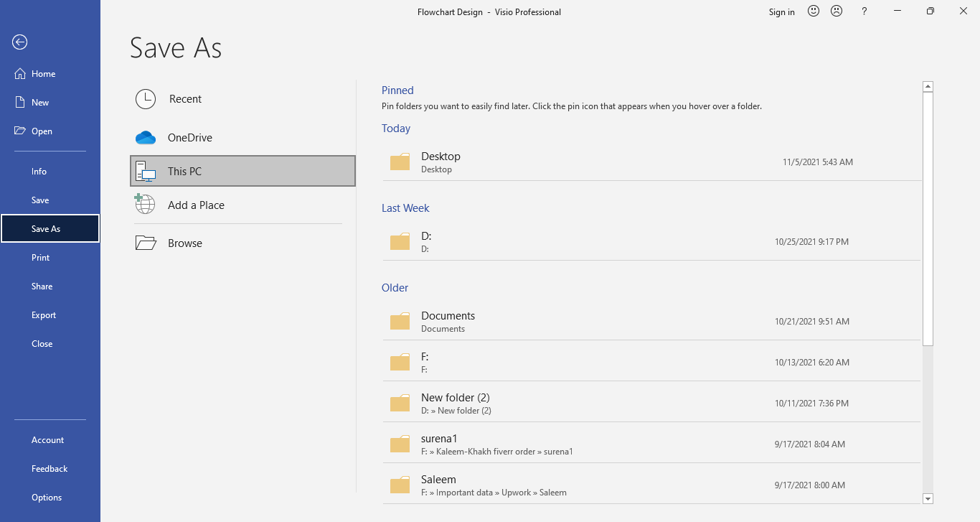The image size is (980, 522).
Task: Click the back arrow icon
Action: coord(20,42)
